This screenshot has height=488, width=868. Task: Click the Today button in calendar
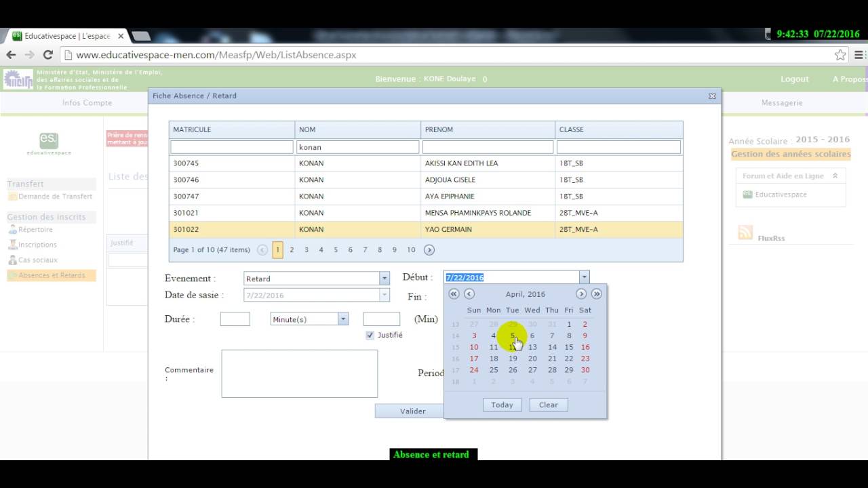pyautogui.click(x=502, y=405)
